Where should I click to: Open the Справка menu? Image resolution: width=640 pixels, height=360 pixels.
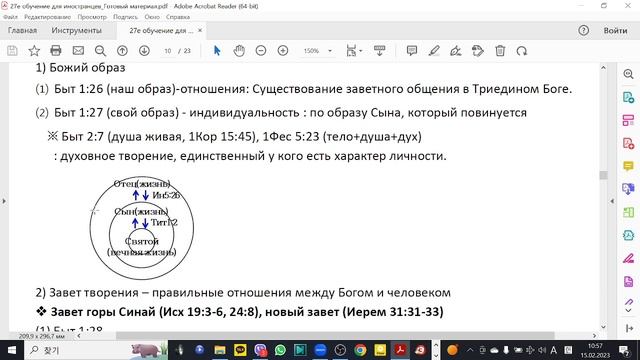tap(178, 17)
